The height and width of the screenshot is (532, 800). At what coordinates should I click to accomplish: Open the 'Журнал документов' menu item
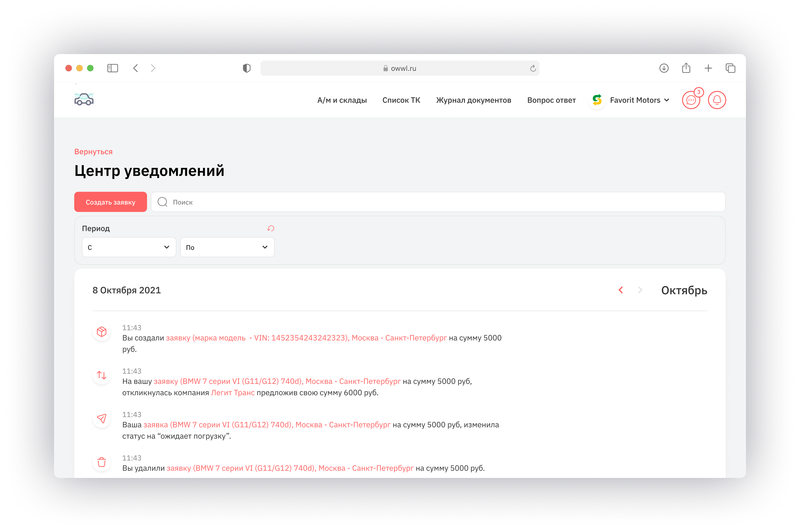[x=474, y=100]
